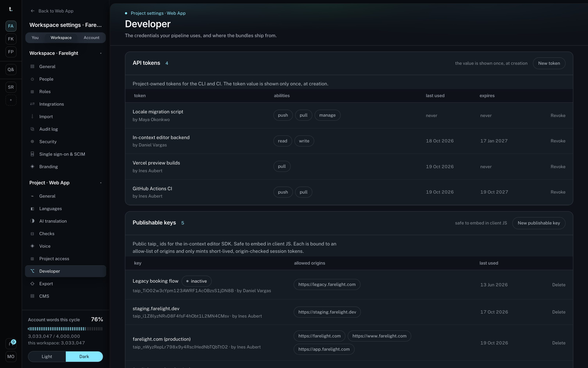Click the People icon in sidebar
The image size is (588, 368).
pos(32,79)
